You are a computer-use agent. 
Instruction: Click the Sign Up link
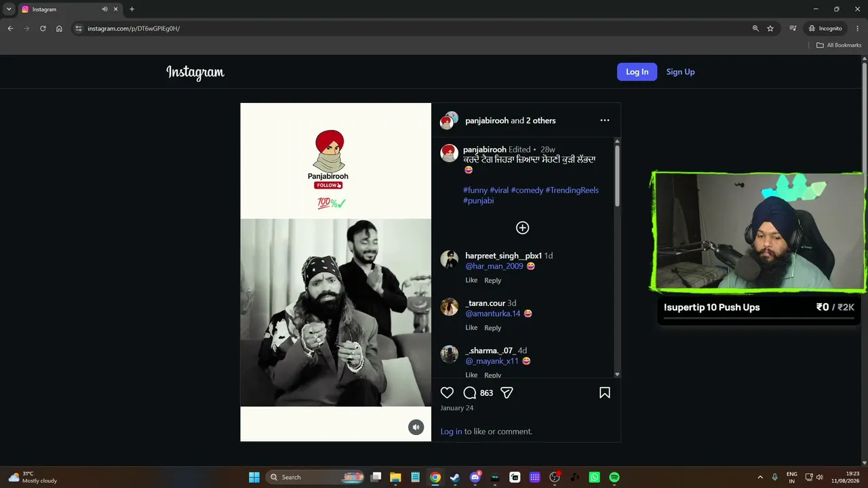[x=680, y=72]
